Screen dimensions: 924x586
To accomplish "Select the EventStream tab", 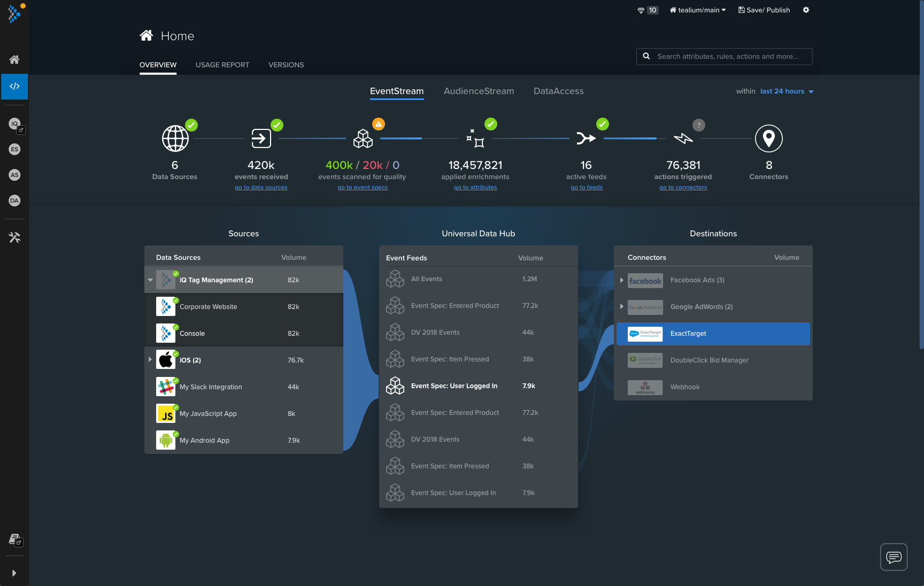I will [397, 91].
